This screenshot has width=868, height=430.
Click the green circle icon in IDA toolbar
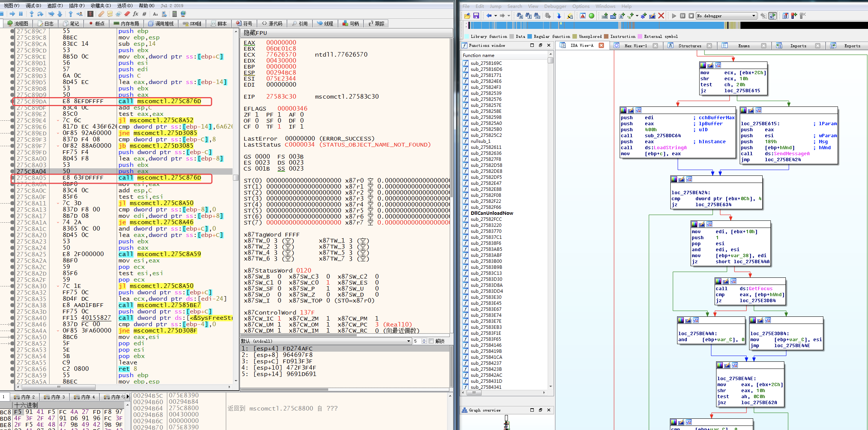pos(592,16)
